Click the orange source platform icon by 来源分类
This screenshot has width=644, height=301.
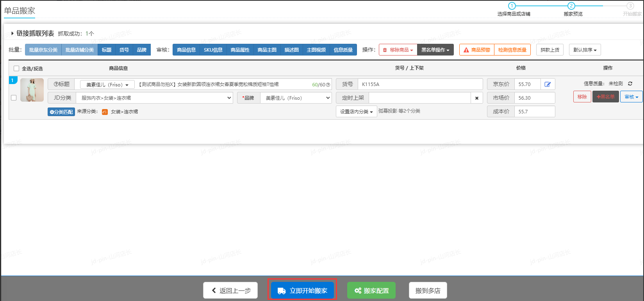pos(105,112)
